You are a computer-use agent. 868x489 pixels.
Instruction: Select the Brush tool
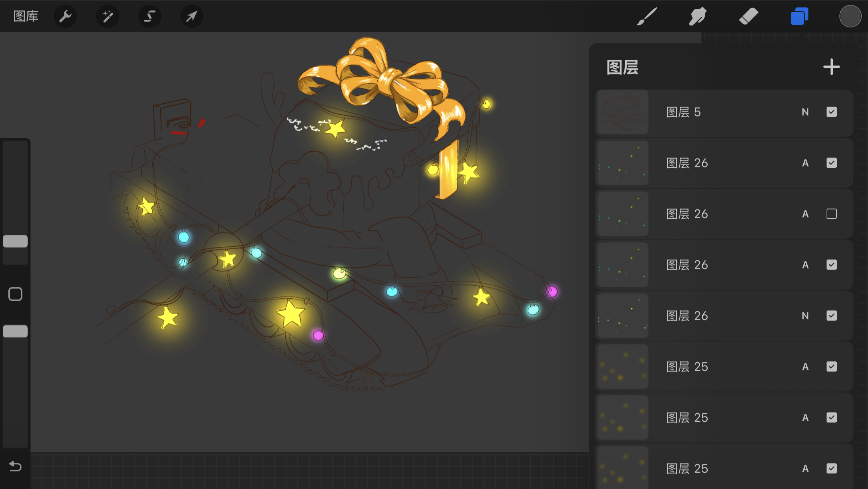tap(647, 16)
